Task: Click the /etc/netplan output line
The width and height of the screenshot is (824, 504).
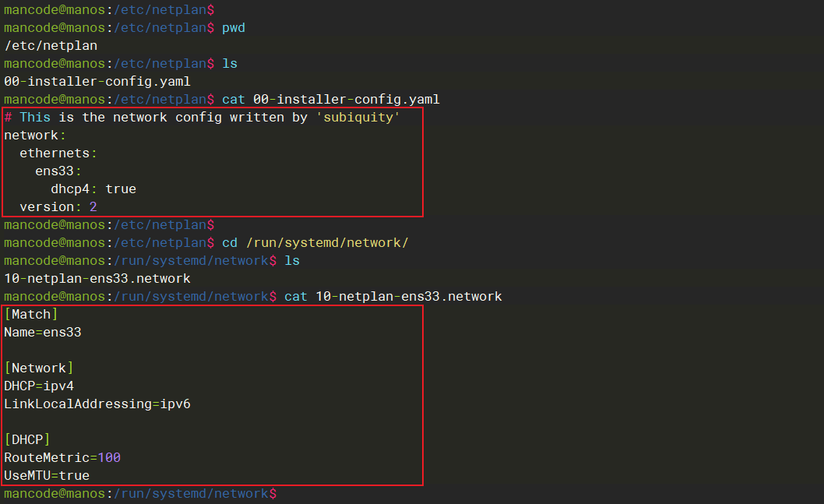Action: (x=51, y=45)
